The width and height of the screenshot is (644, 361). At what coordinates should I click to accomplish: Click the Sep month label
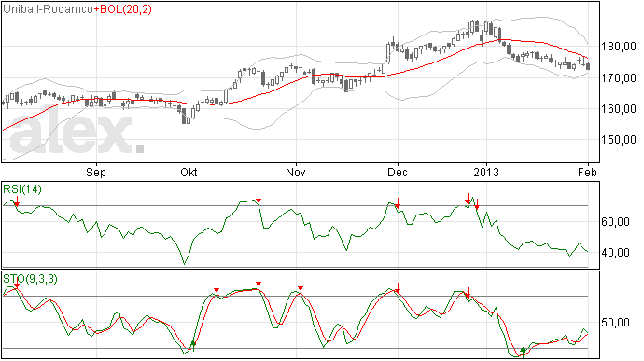click(x=96, y=172)
